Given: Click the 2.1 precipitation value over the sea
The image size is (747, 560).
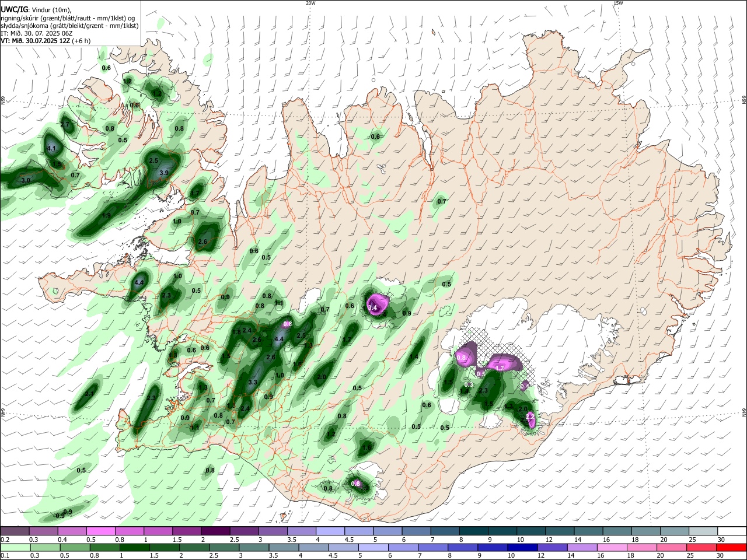Looking at the screenshot, I should [89, 394].
